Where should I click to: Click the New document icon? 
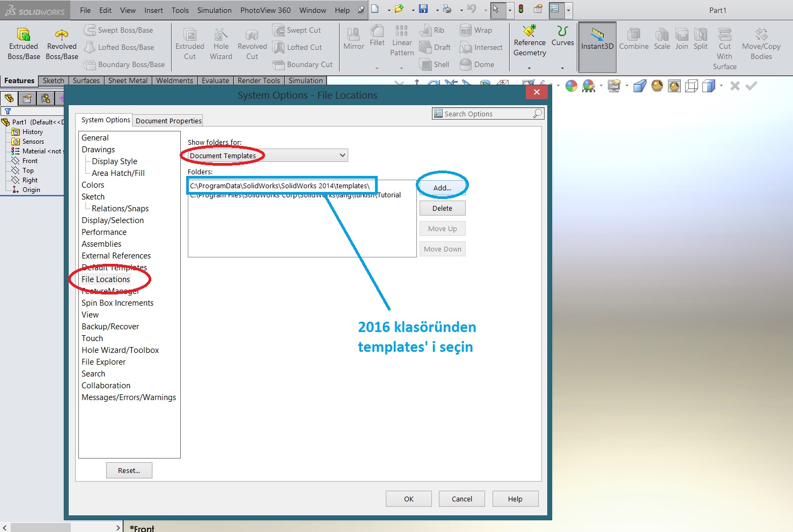tap(375, 9)
